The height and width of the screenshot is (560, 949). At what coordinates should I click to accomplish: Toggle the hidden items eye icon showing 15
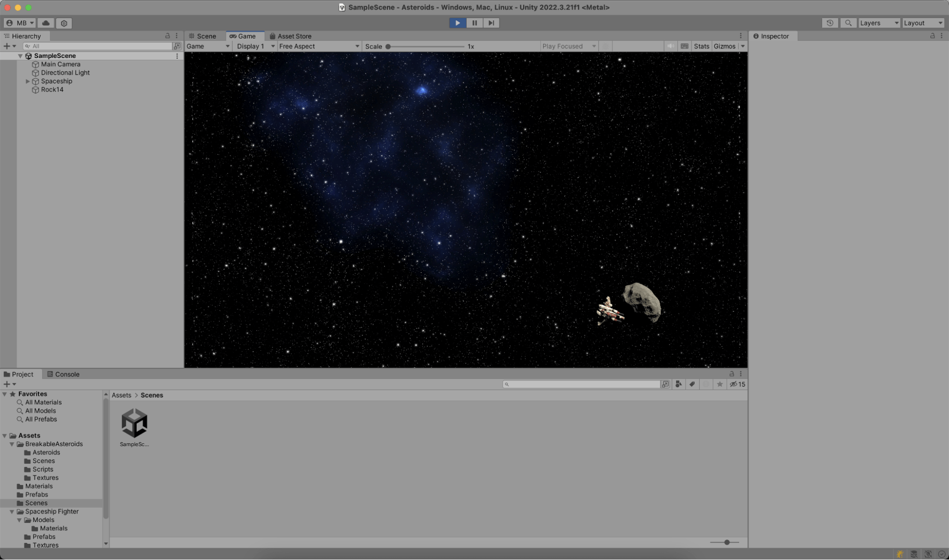(736, 384)
